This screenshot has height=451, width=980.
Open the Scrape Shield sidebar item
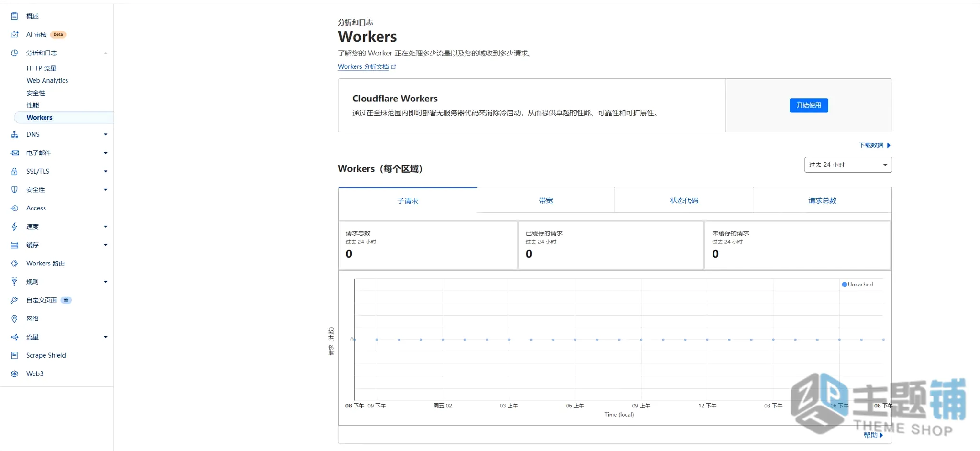(46, 355)
